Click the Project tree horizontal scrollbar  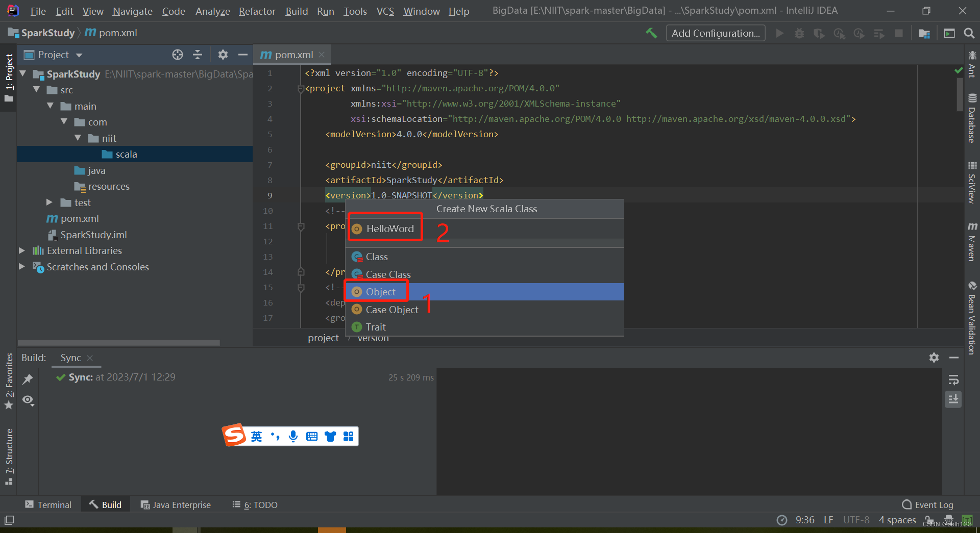click(x=119, y=343)
